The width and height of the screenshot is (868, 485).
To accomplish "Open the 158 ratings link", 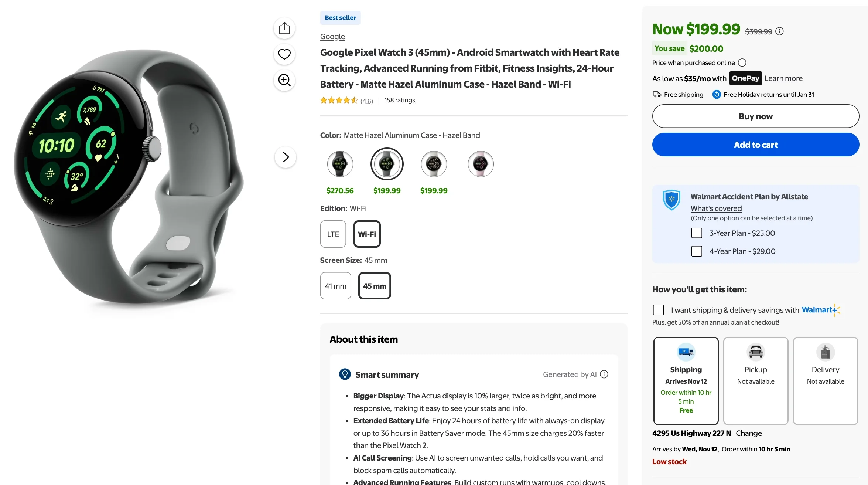I will pos(399,100).
